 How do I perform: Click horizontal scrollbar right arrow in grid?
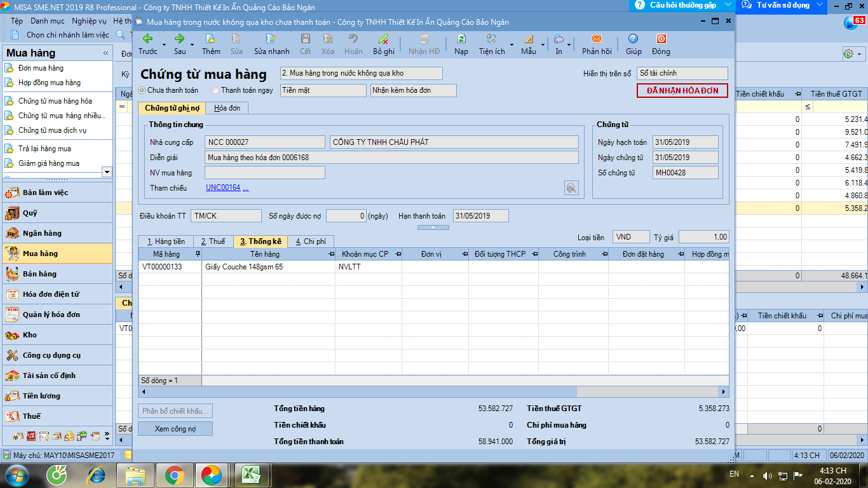(723, 392)
